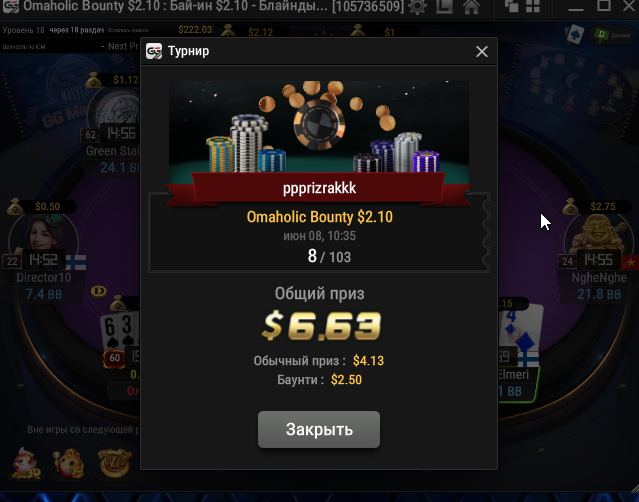
Task: Click the spade card icon top right
Action: coord(575,35)
